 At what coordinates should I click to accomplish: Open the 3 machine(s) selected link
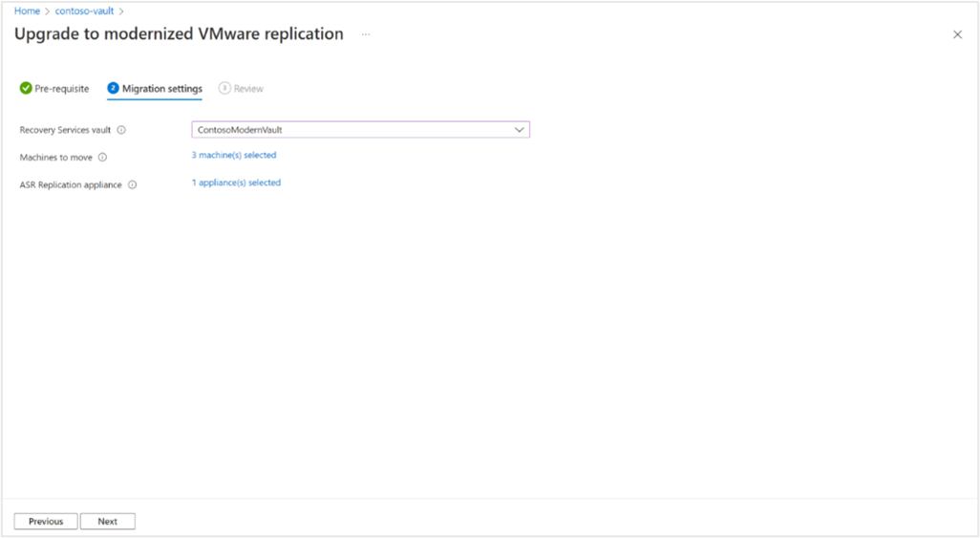click(x=234, y=155)
